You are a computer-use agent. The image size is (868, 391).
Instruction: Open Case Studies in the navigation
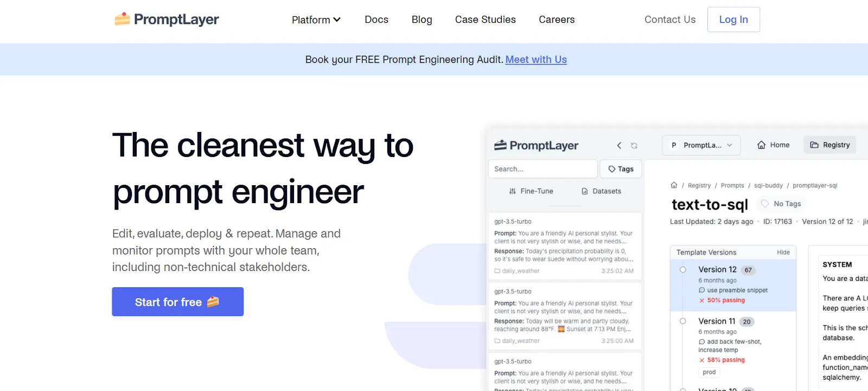pyautogui.click(x=486, y=20)
